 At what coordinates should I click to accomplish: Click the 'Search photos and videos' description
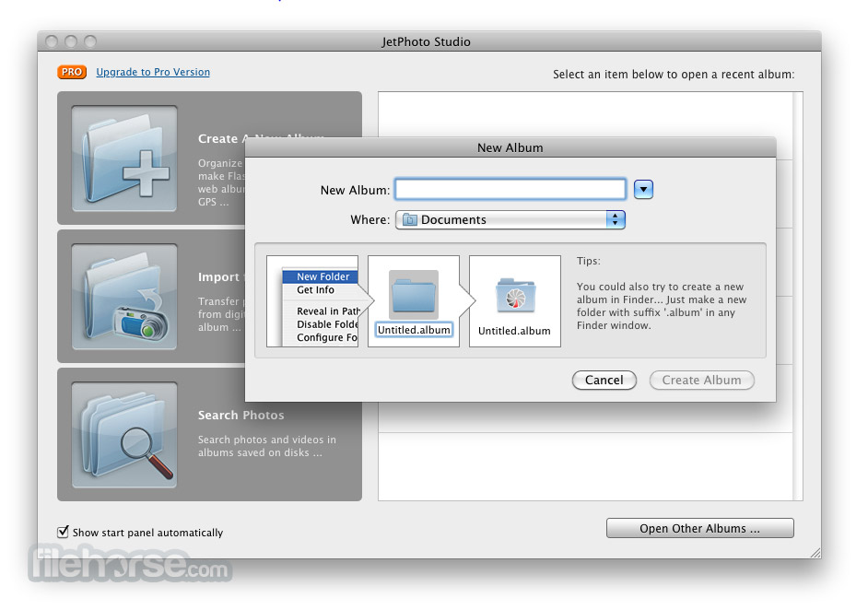click(267, 446)
